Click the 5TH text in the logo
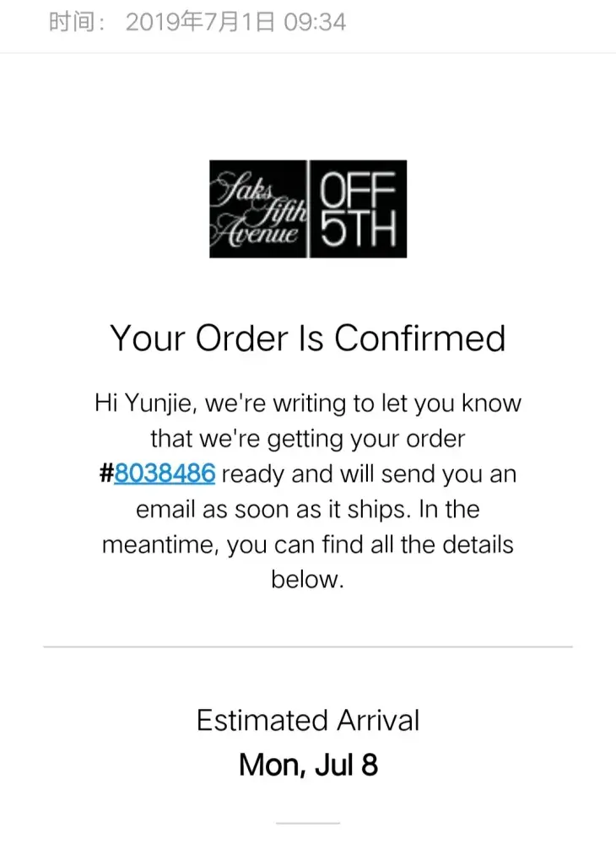 359,228
